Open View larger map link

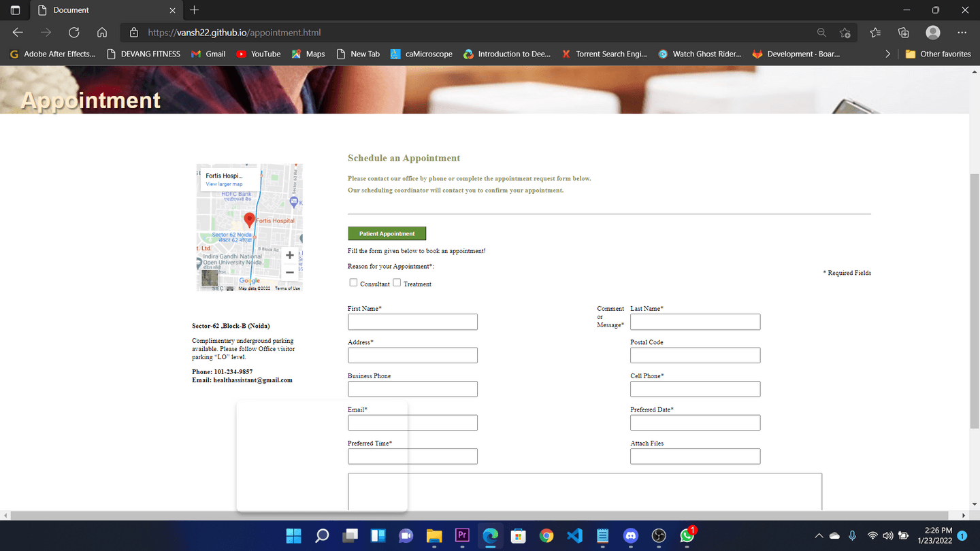[x=224, y=184]
